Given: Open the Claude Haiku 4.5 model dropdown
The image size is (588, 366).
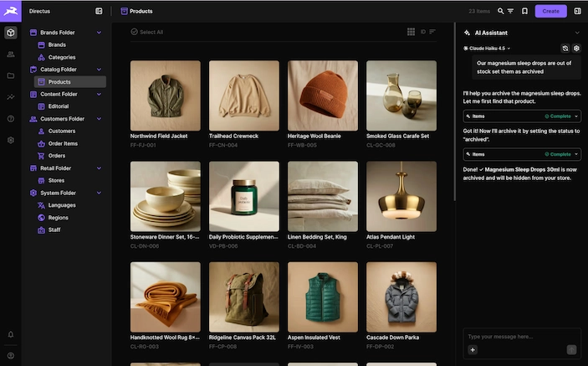Looking at the screenshot, I should click(x=487, y=49).
